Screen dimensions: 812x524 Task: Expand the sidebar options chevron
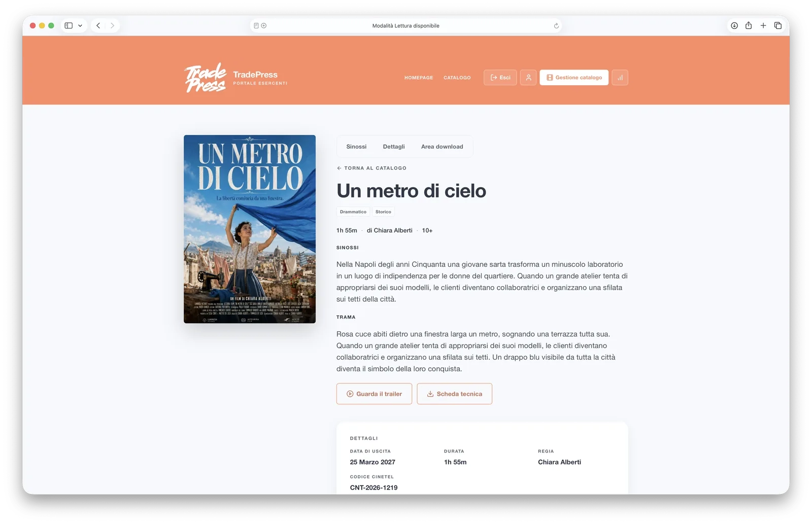point(80,25)
